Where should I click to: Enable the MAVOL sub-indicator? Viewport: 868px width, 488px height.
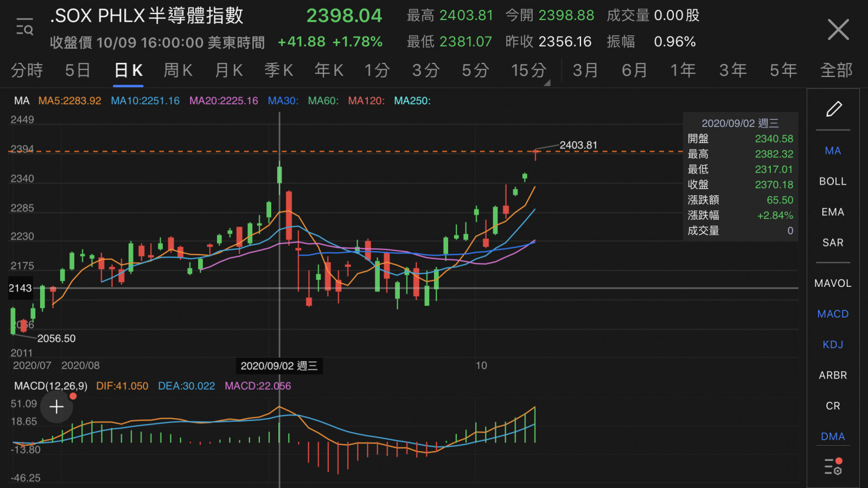click(833, 283)
